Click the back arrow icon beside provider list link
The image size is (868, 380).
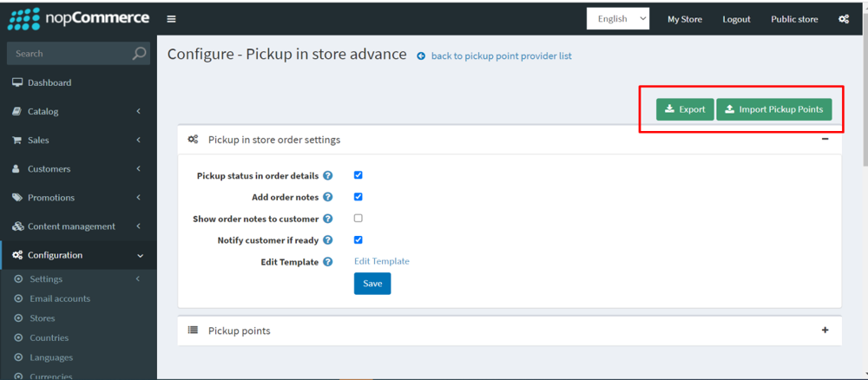421,56
